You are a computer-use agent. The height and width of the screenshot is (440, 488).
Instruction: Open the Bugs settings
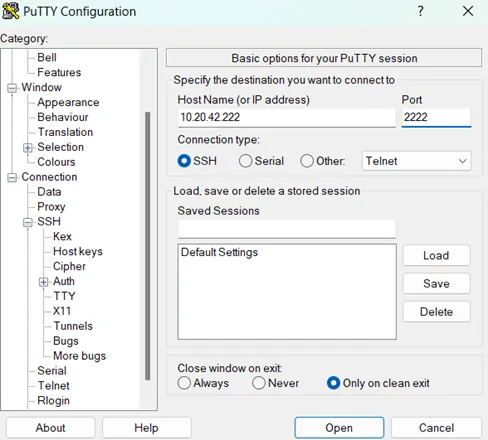point(66,341)
